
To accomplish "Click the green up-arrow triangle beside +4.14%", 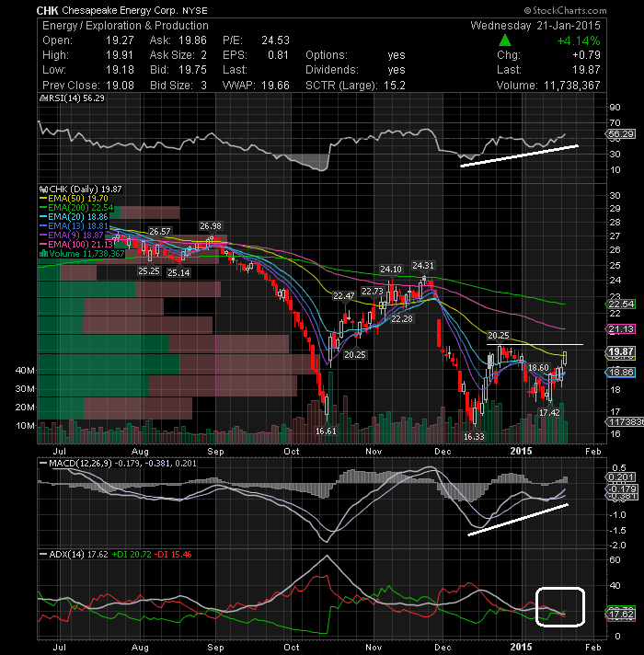I will coord(505,40).
